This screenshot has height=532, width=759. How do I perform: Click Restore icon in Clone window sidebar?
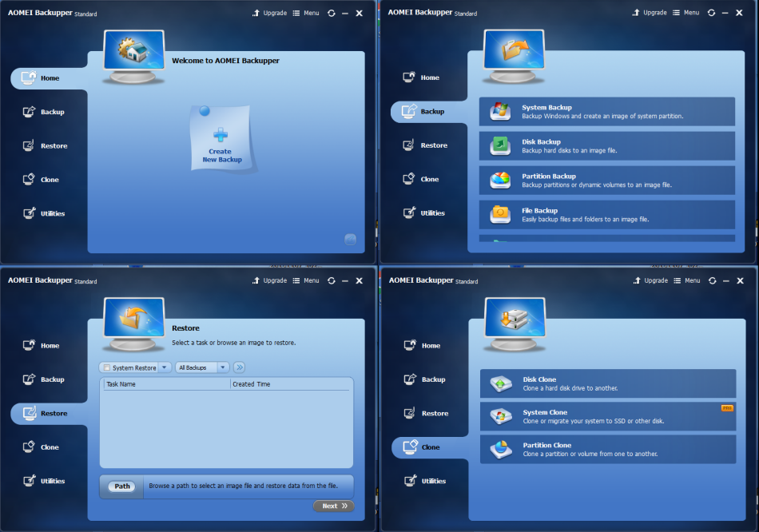(x=410, y=413)
